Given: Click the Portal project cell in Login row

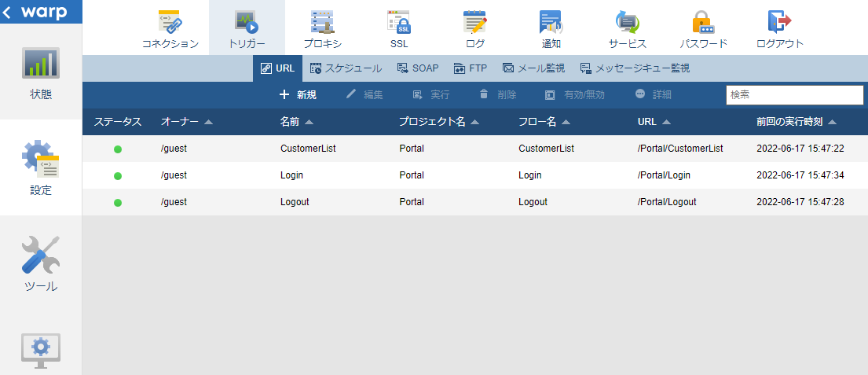Looking at the screenshot, I should coord(412,175).
